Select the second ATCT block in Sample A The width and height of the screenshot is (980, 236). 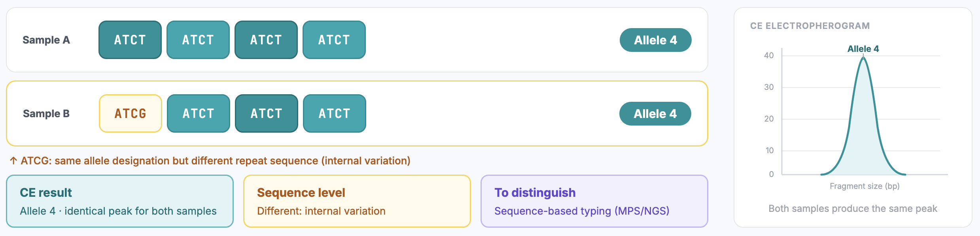[x=198, y=40]
